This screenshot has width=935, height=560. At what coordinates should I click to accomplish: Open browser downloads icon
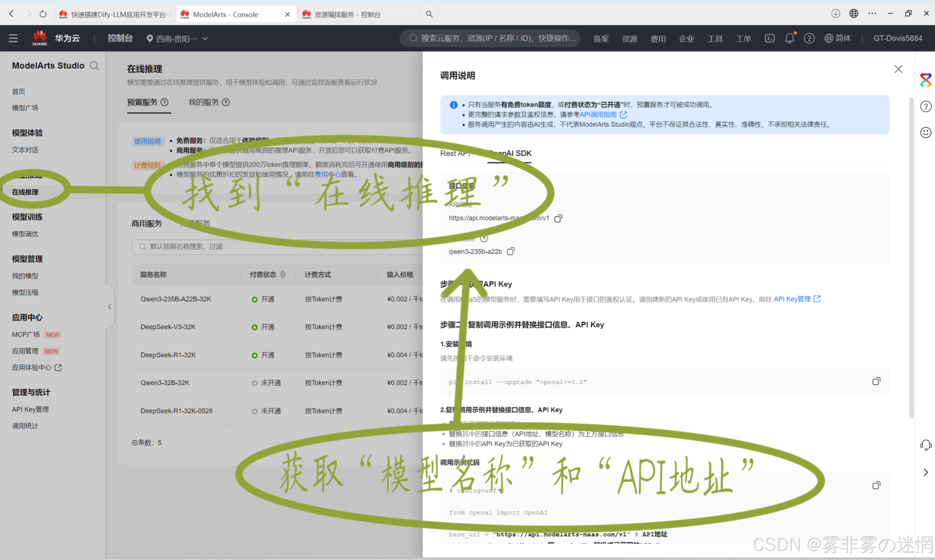click(x=835, y=14)
